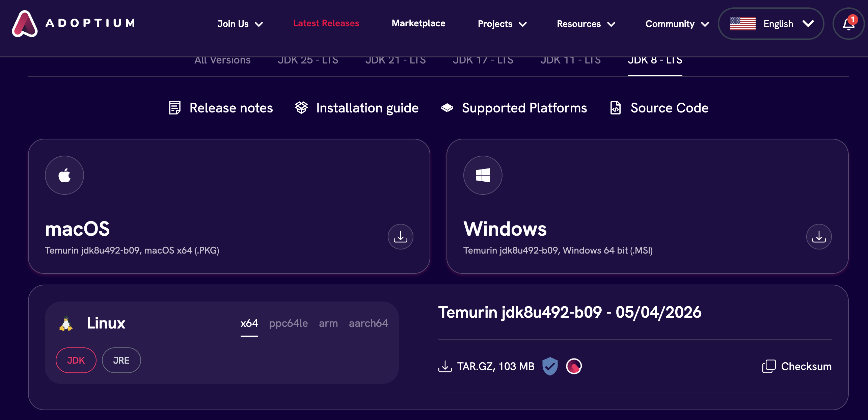Viewport: 868px width, 420px height.
Task: Open the notifications bell
Action: pos(848,24)
